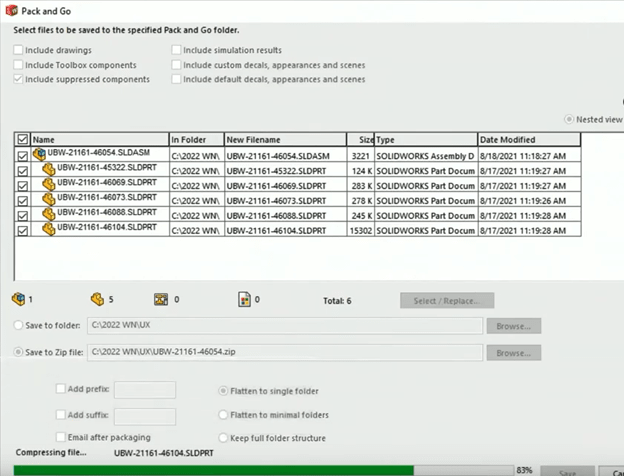
Task: Click the Select / Replace button
Action: coord(447,300)
